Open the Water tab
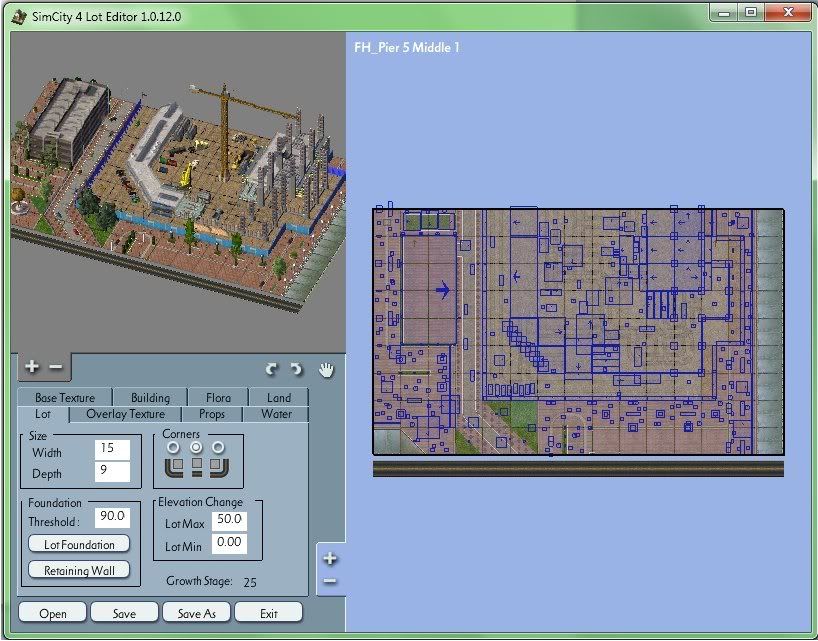 click(276, 414)
